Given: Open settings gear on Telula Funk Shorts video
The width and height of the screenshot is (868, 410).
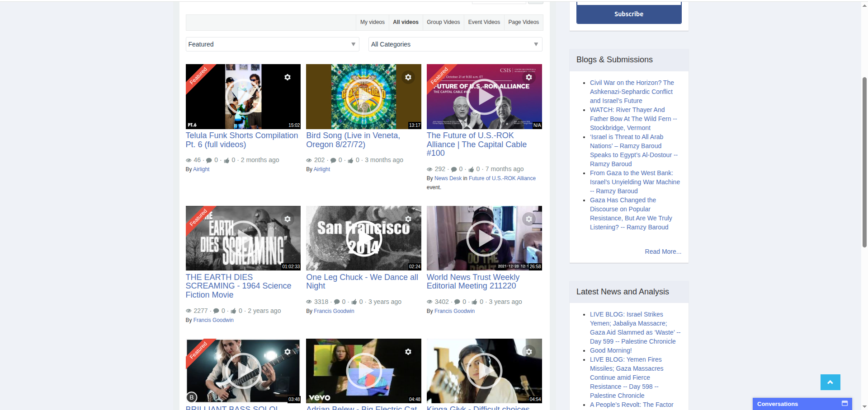Looking at the screenshot, I should point(288,77).
